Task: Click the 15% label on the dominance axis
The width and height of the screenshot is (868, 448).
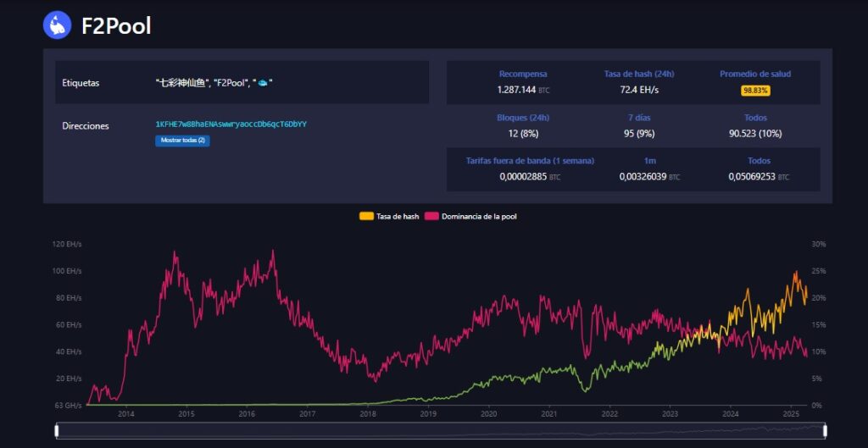Action: [819, 324]
